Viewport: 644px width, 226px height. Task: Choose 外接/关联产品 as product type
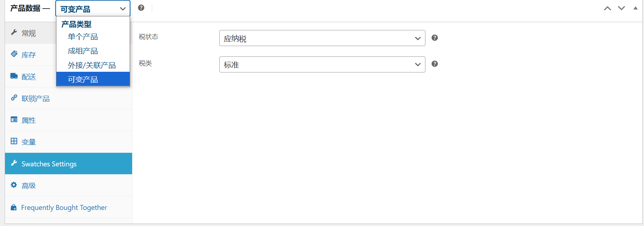pos(91,65)
